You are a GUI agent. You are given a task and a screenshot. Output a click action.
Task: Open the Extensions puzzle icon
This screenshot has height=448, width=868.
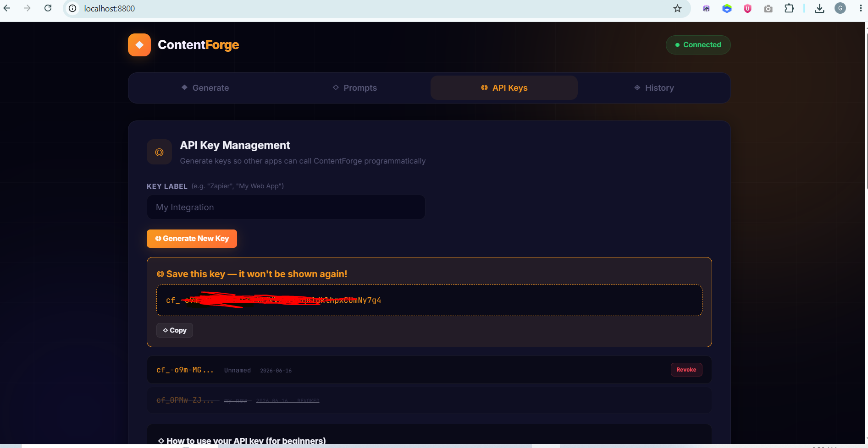[x=789, y=8]
